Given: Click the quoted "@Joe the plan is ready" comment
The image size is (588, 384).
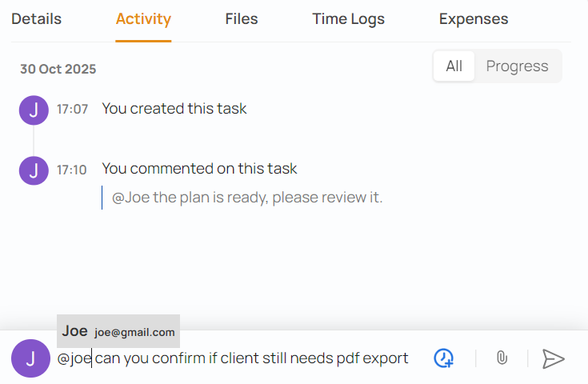Looking at the screenshot, I should (247, 197).
